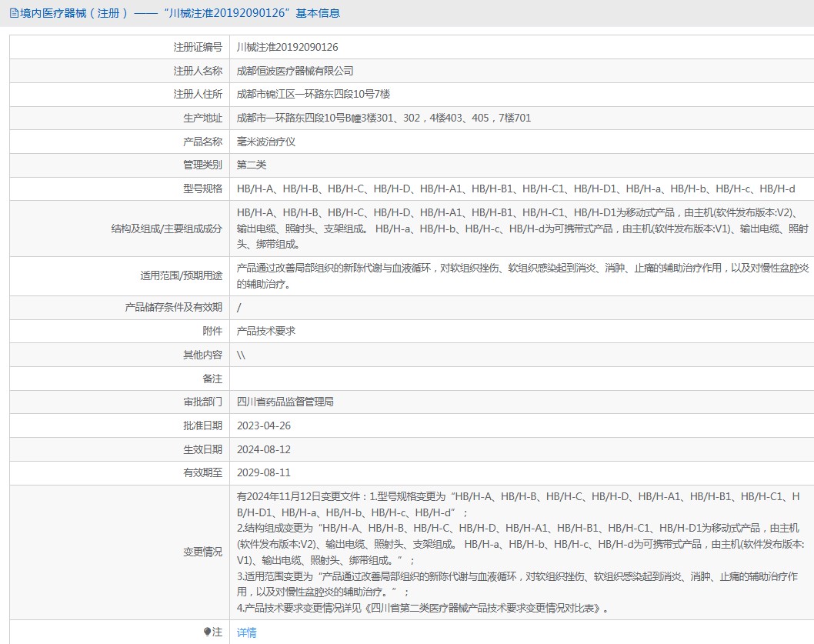814x644 pixels.
Task: Select registration number 川械注准20192090126 in the table
Action: point(287,47)
